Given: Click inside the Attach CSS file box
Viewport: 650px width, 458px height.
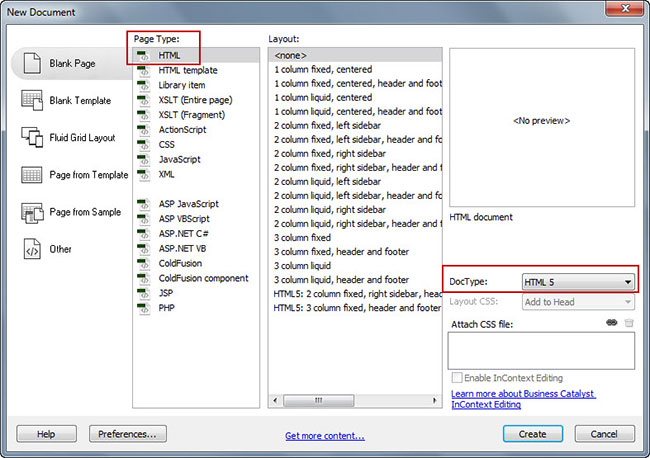Looking at the screenshot, I should click(541, 351).
